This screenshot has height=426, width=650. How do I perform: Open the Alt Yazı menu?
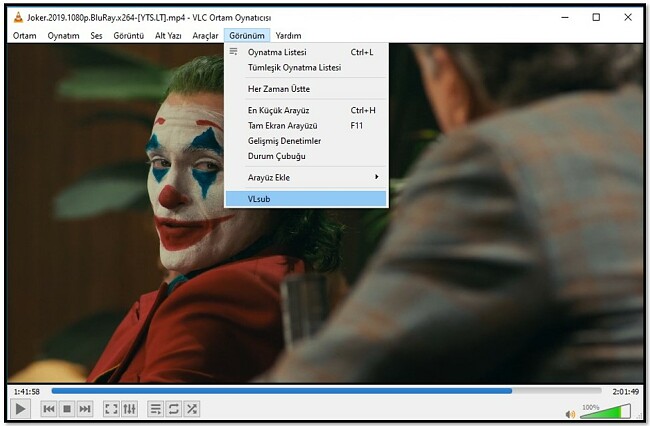point(168,36)
